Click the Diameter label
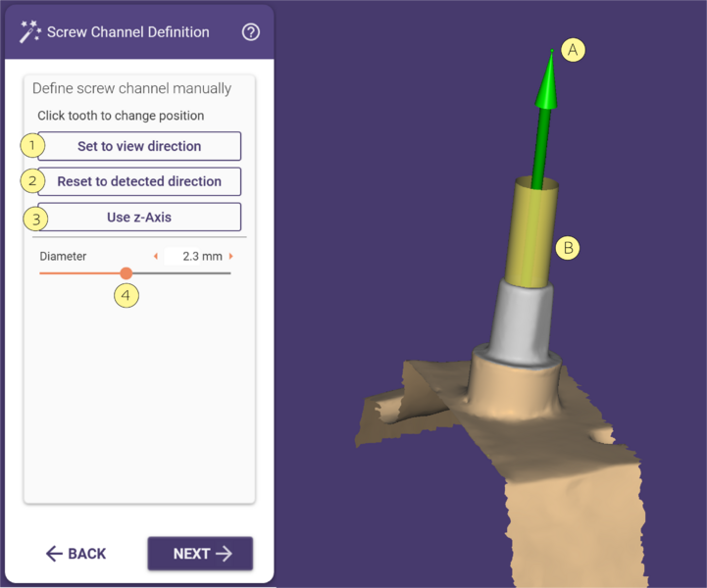 point(63,257)
